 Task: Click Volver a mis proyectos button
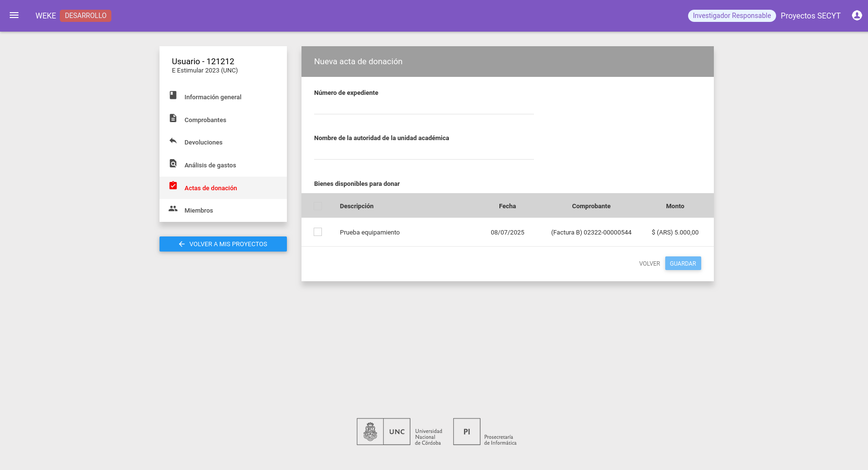pos(223,244)
